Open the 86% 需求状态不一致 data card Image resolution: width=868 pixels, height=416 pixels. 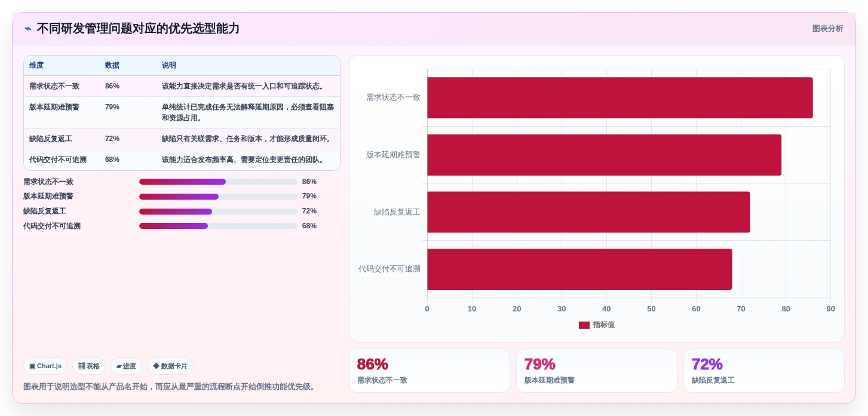point(430,371)
